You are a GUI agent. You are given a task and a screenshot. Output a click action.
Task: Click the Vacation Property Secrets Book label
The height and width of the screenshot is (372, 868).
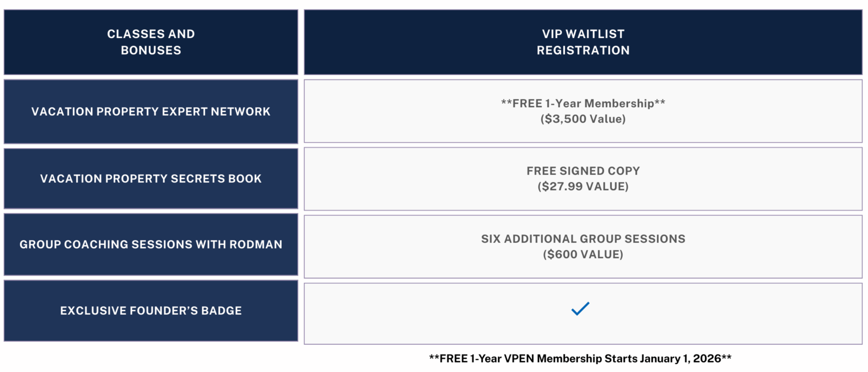click(151, 179)
